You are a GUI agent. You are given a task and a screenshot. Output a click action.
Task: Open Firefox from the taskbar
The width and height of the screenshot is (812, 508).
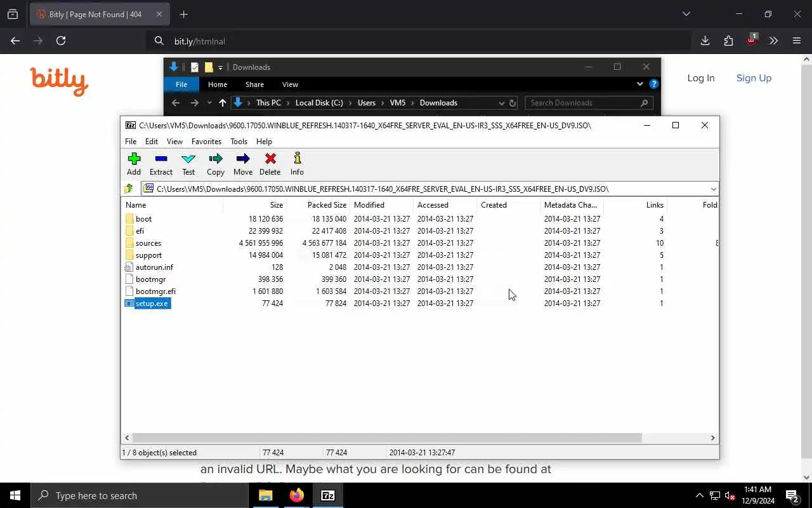tap(297, 495)
